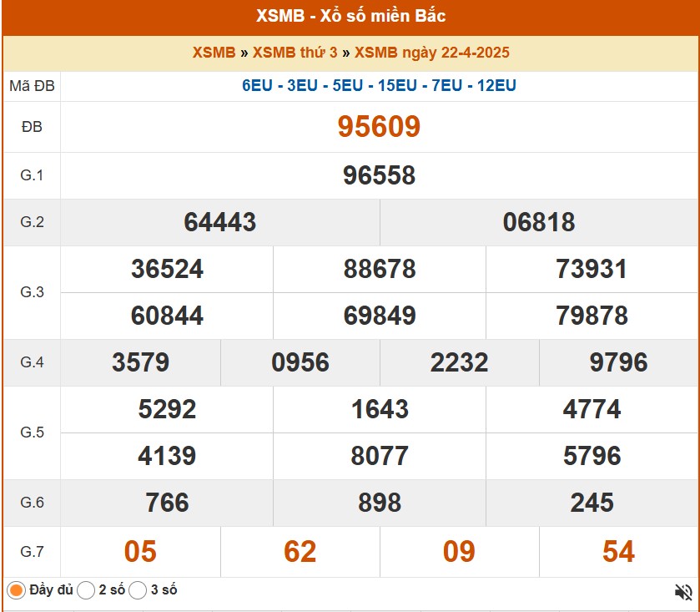Open the "XSMB ngày 22-4-2025" link
The width and height of the screenshot is (700, 612).
click(433, 52)
